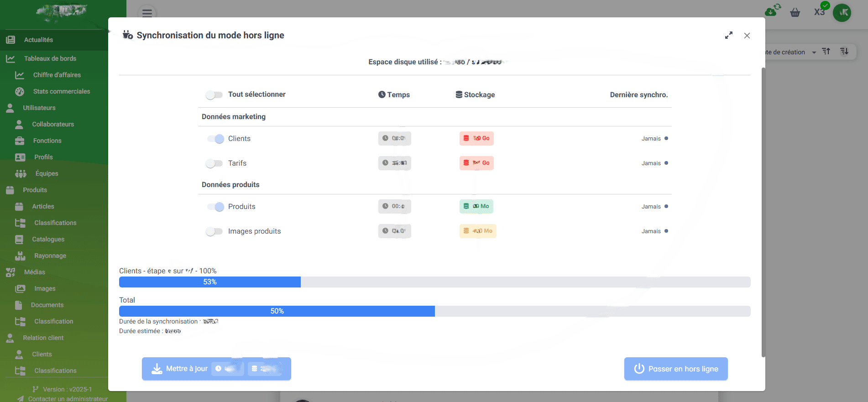Click the Produits box icon
The height and width of the screenshot is (402, 868).
click(x=10, y=190)
